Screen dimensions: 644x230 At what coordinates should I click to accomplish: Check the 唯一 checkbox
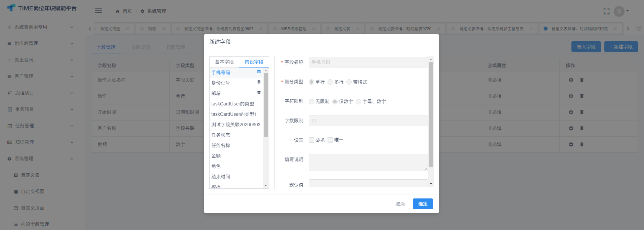tap(330, 140)
